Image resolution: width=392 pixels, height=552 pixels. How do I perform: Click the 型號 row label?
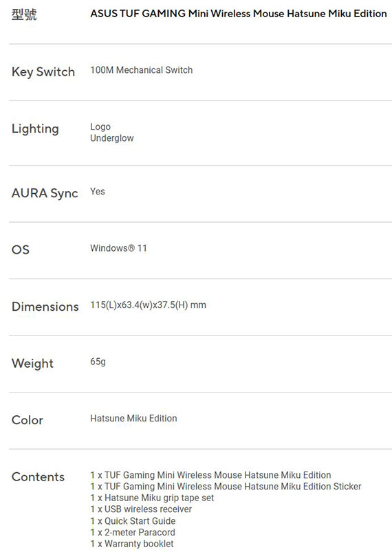24,14
